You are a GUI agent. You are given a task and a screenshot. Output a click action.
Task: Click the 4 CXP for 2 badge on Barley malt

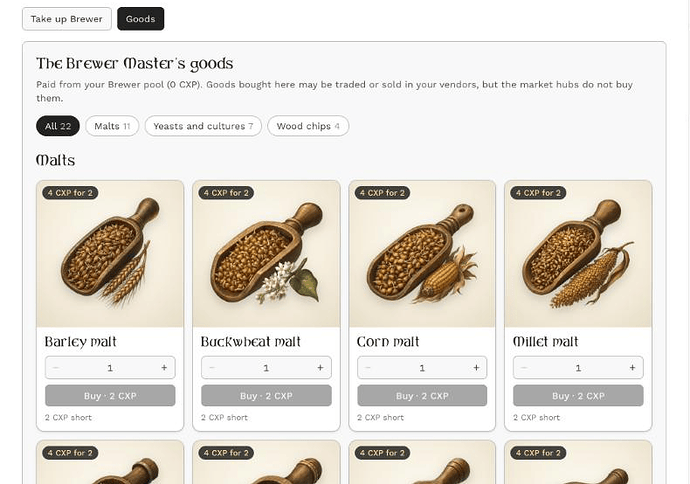70,193
